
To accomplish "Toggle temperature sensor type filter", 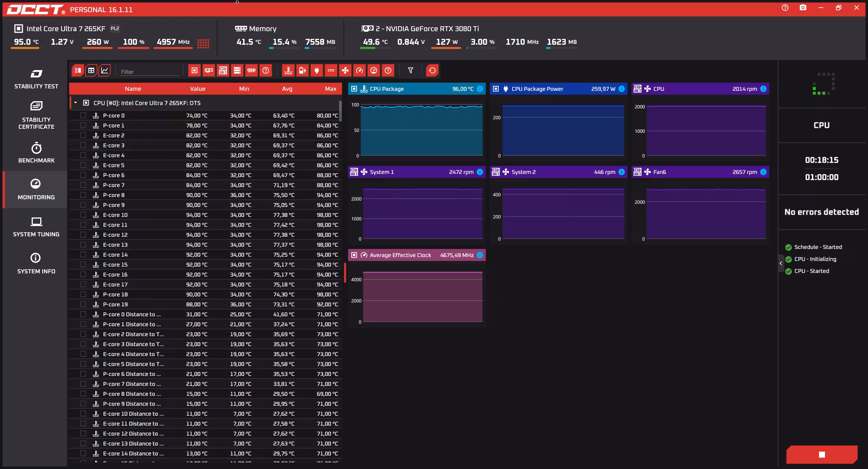I will pos(288,70).
